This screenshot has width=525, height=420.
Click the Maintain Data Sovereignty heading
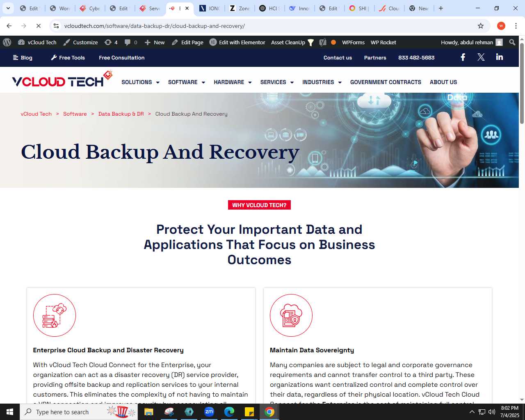point(312,350)
